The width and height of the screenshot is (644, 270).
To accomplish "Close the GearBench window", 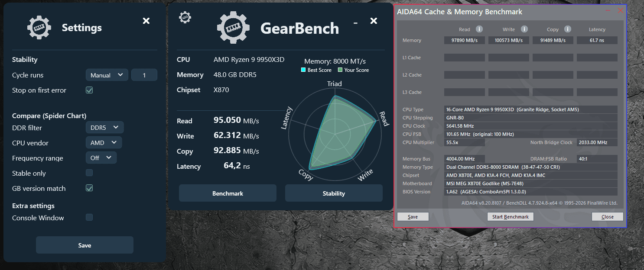I will pos(374,21).
